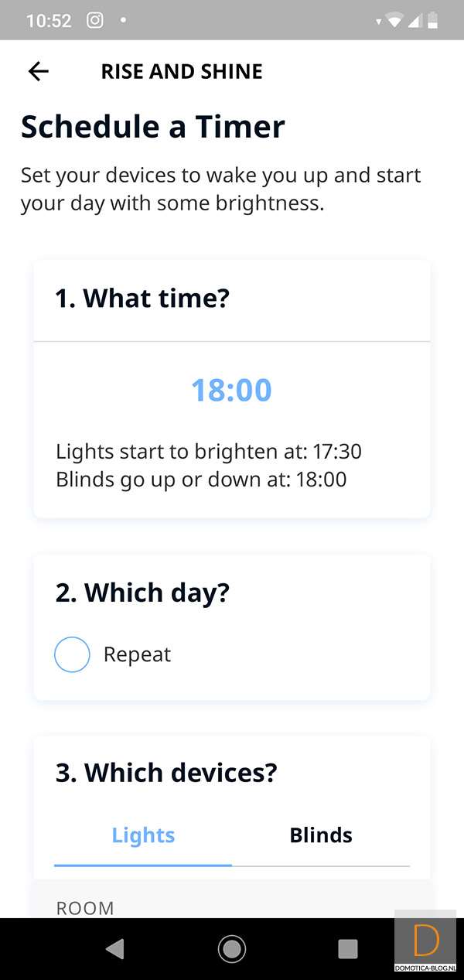
Task: Tap the status bar clock 10:52
Action: (x=49, y=21)
